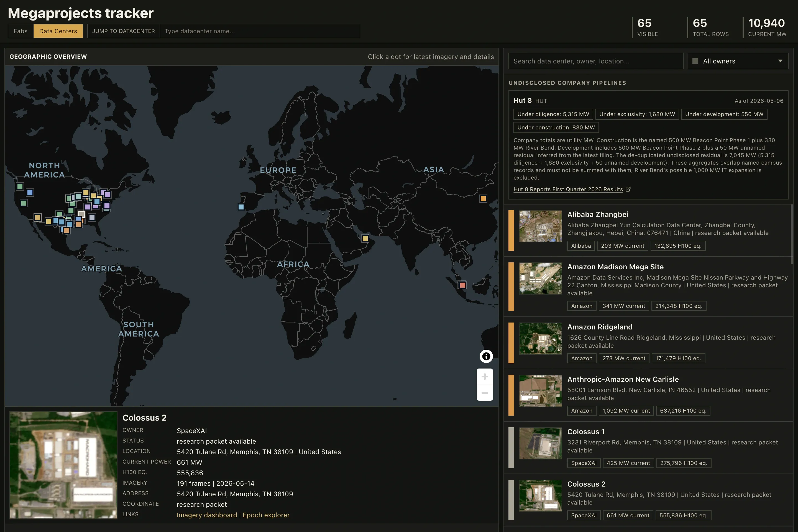This screenshot has width=798, height=532.
Task: Click the data center list scrollbar
Action: (x=792, y=234)
